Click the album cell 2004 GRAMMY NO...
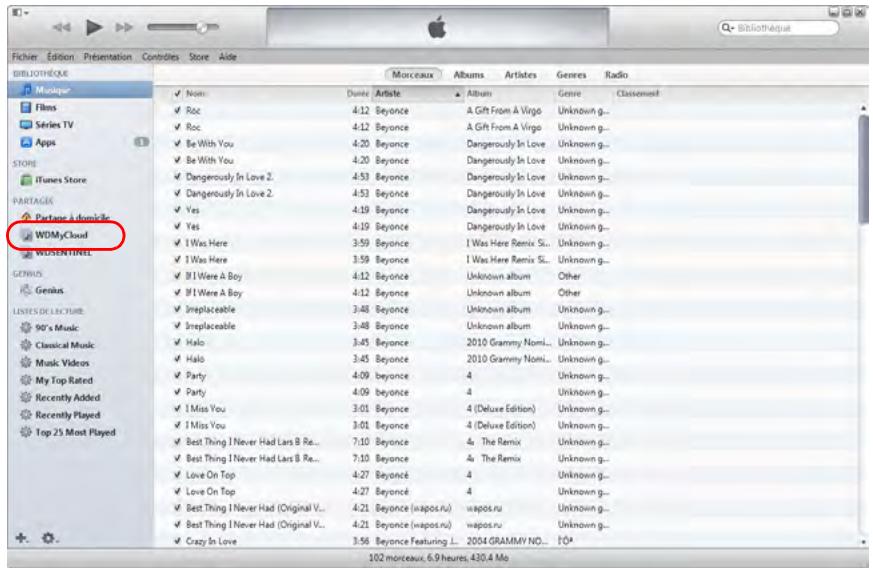873x570 pixels. (507, 541)
